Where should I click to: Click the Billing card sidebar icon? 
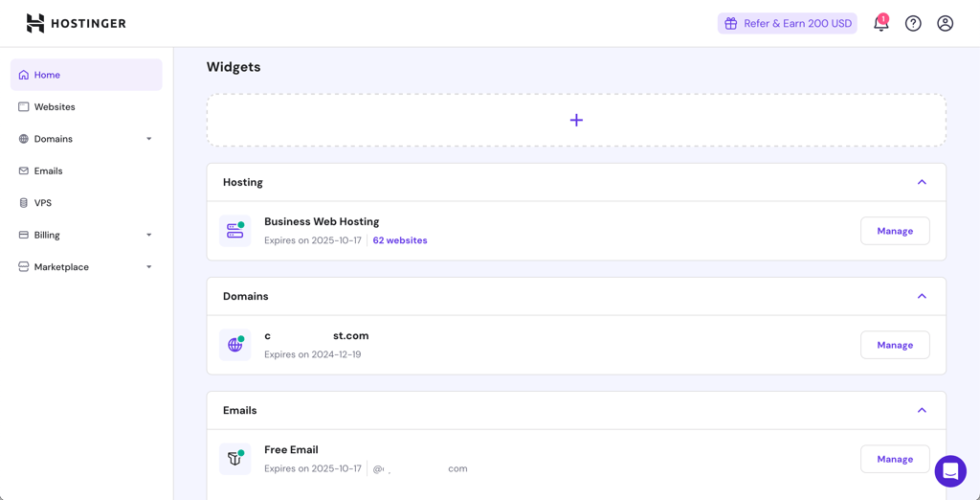pos(24,235)
